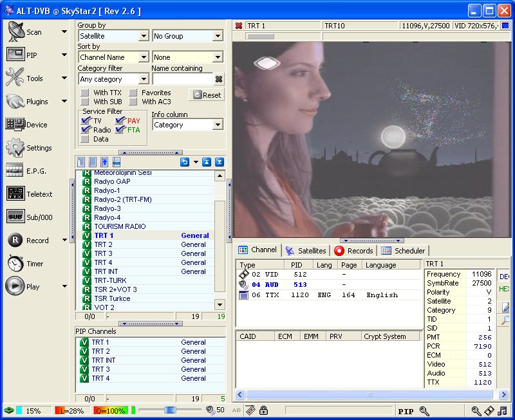Click the Reset filters button
Screen dimensions: 515x420
click(207, 95)
